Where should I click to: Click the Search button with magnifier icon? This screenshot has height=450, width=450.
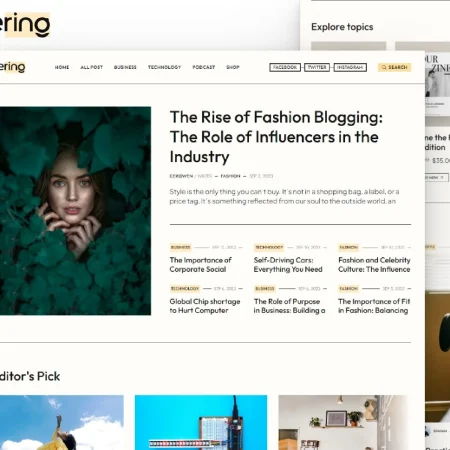394,67
